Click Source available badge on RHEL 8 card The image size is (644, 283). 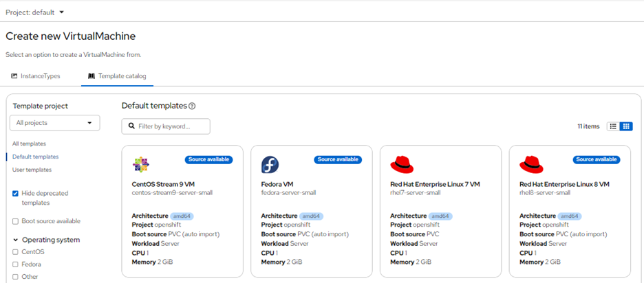pyautogui.click(x=597, y=159)
